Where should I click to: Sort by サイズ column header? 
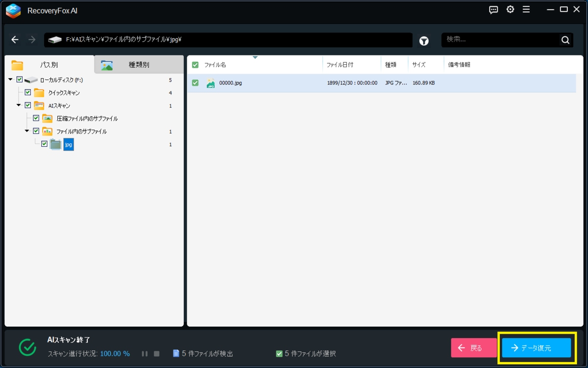[x=418, y=65]
